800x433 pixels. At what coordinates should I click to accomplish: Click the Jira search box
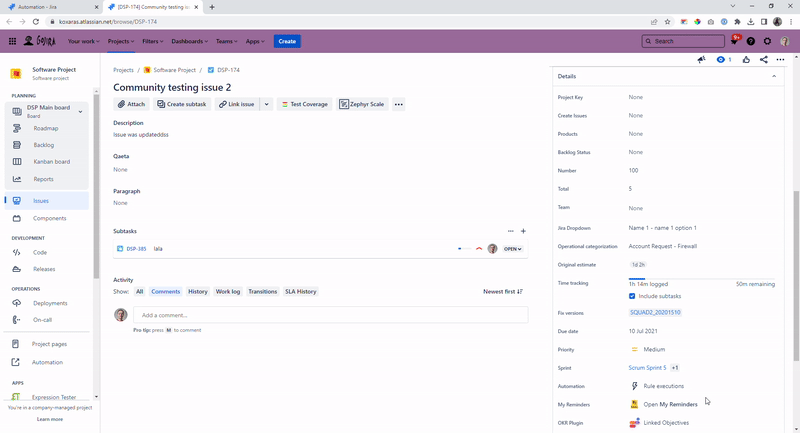(683, 41)
